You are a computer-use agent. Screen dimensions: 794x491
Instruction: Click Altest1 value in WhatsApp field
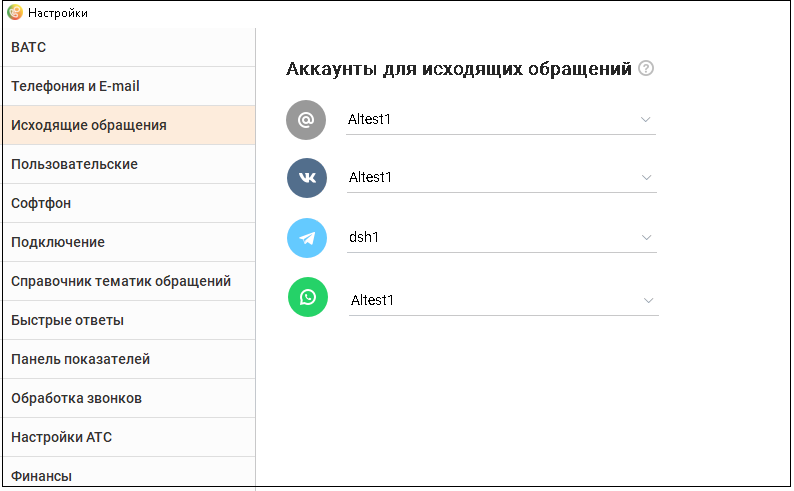pyautogui.click(x=372, y=300)
